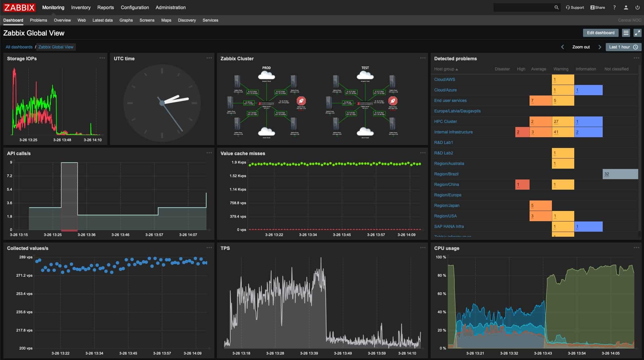Click Region/Brazil Not classified cell showing 32
The width and height of the screenshot is (644, 360).
pos(620,174)
